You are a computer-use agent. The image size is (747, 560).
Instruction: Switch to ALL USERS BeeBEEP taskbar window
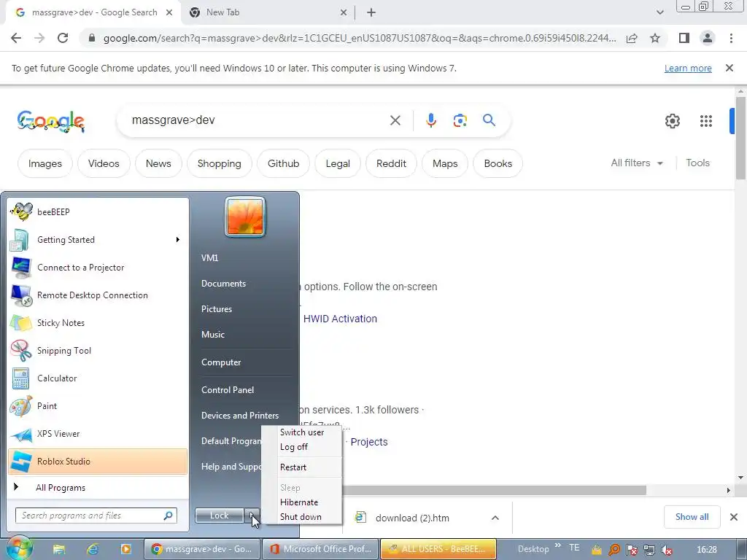click(438, 549)
